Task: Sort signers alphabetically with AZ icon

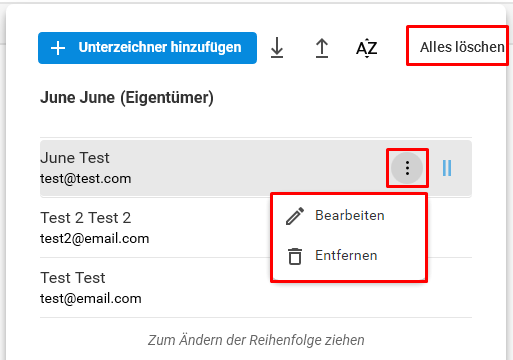Action: coord(367,48)
